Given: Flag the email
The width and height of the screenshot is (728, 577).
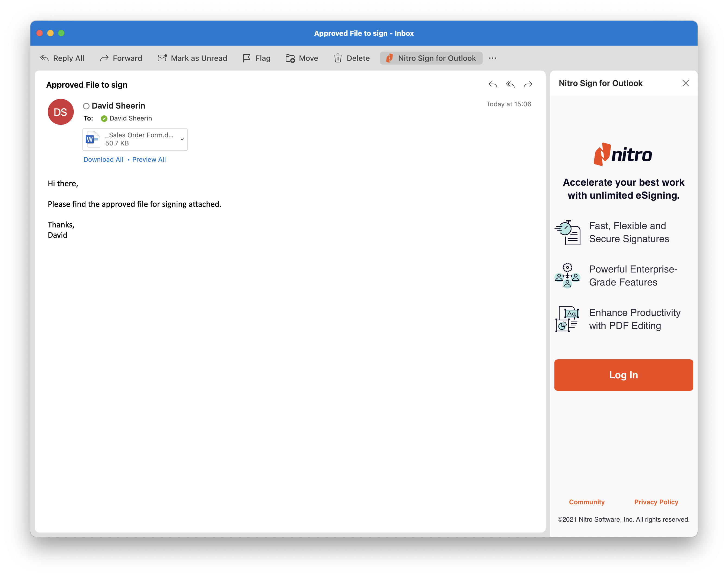Looking at the screenshot, I should coord(247,58).
